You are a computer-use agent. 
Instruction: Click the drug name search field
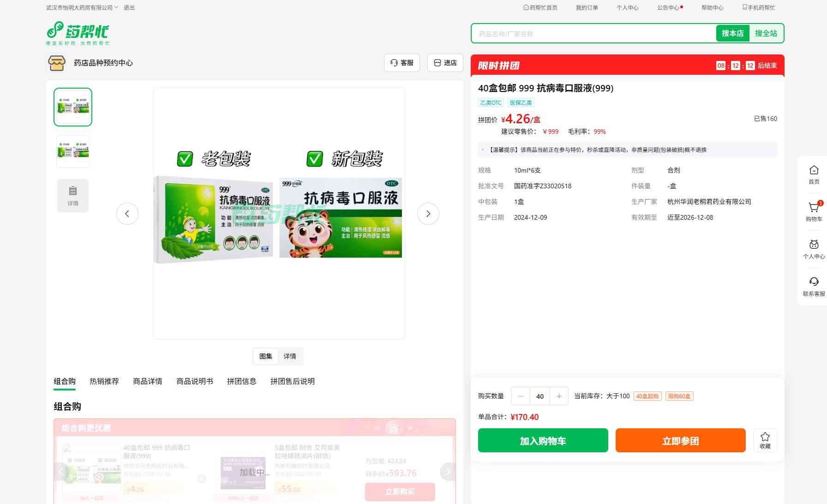[593, 34]
